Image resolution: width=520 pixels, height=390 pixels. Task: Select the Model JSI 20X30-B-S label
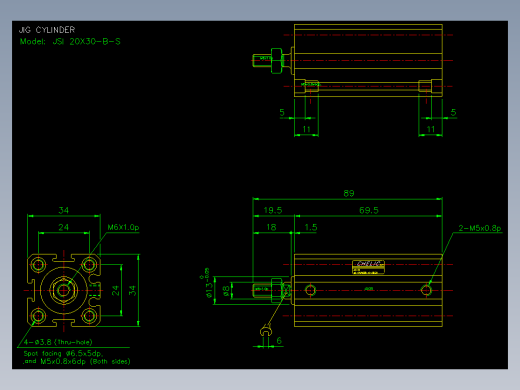70,42
